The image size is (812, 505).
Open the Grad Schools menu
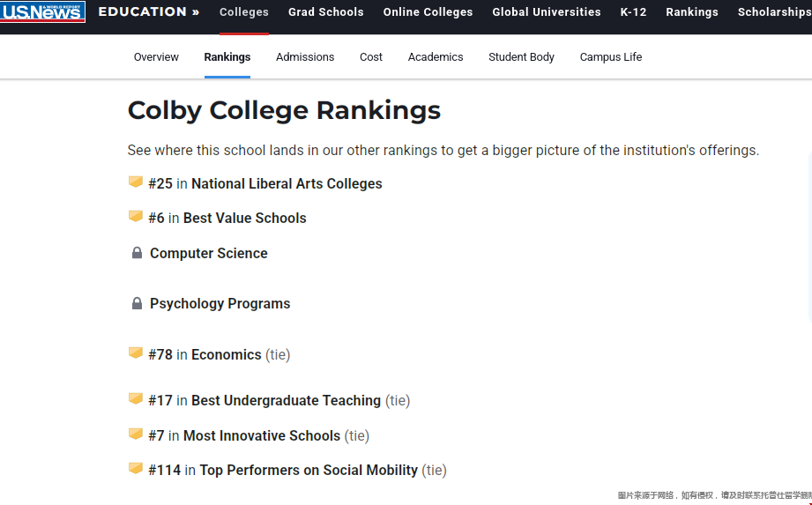pyautogui.click(x=325, y=12)
